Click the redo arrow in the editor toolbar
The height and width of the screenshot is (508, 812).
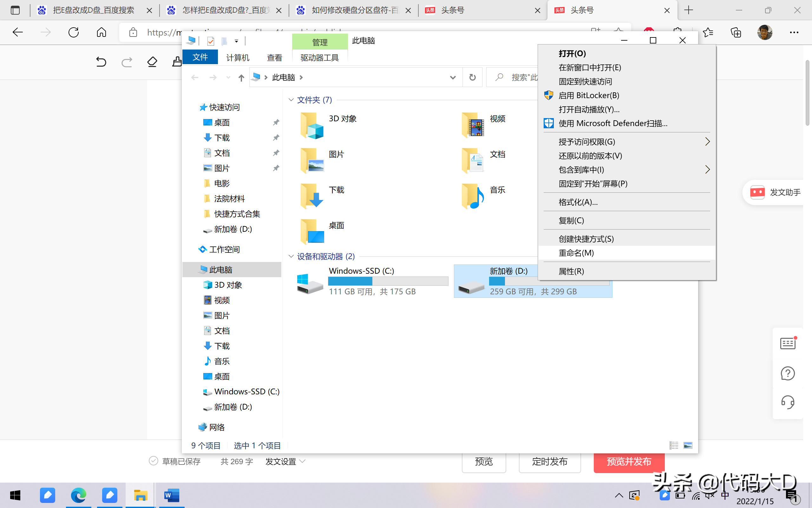tap(127, 62)
